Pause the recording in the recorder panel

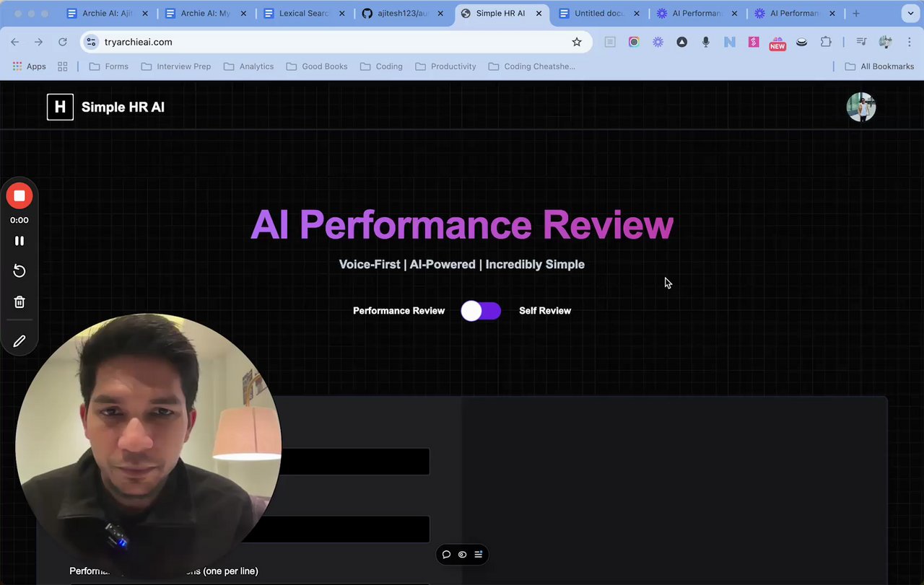point(19,241)
